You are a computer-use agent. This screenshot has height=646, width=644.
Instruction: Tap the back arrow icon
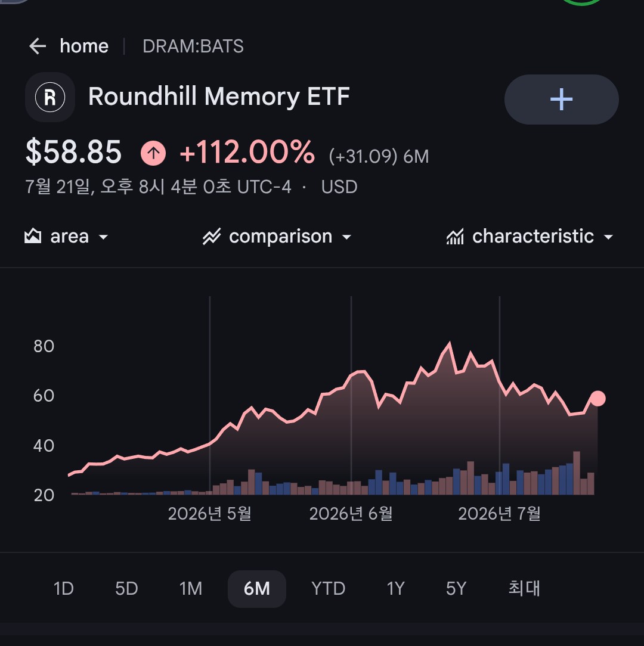pyautogui.click(x=38, y=46)
